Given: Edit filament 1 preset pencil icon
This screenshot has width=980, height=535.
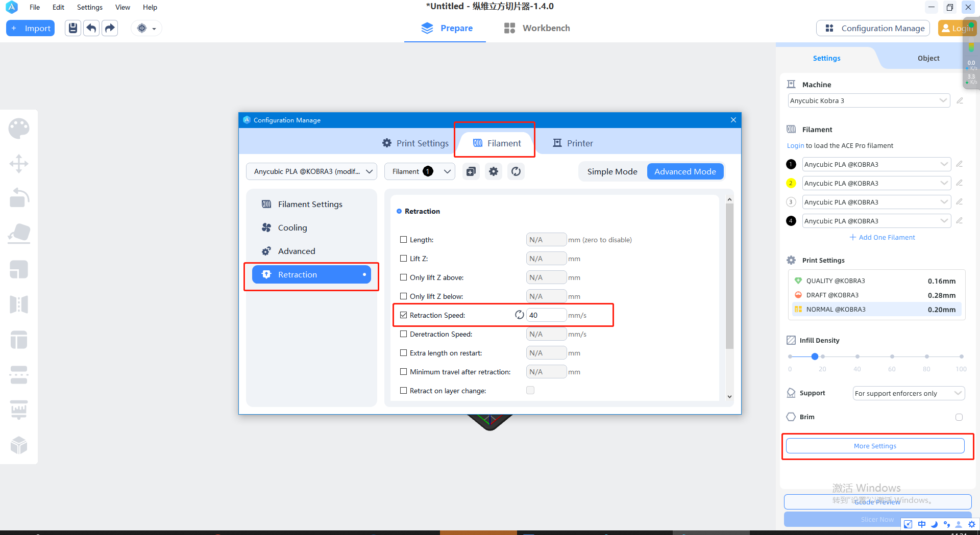Looking at the screenshot, I should [x=960, y=164].
